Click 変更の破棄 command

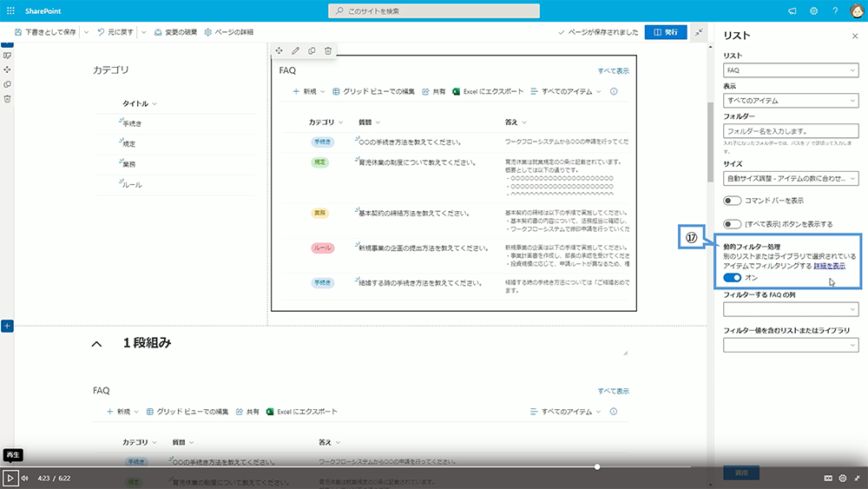coord(175,33)
